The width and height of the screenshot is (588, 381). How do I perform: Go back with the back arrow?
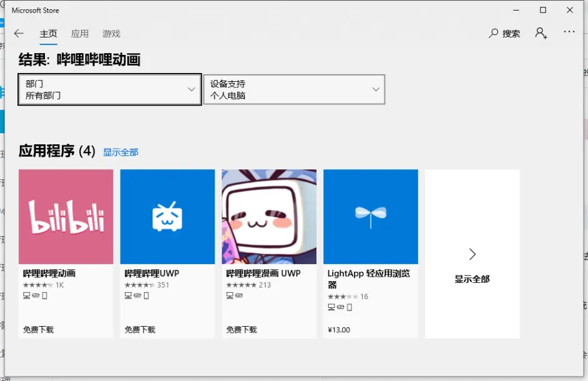point(19,33)
